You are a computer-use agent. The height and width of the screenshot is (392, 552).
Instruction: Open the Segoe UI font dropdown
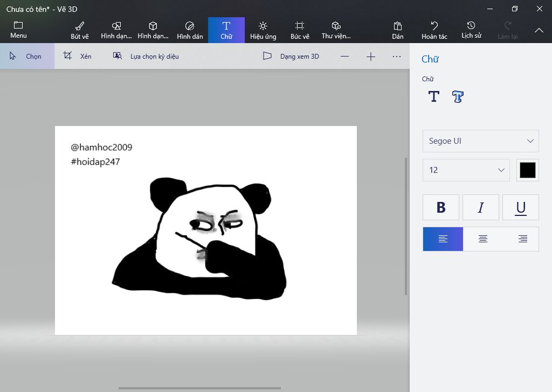pos(480,141)
